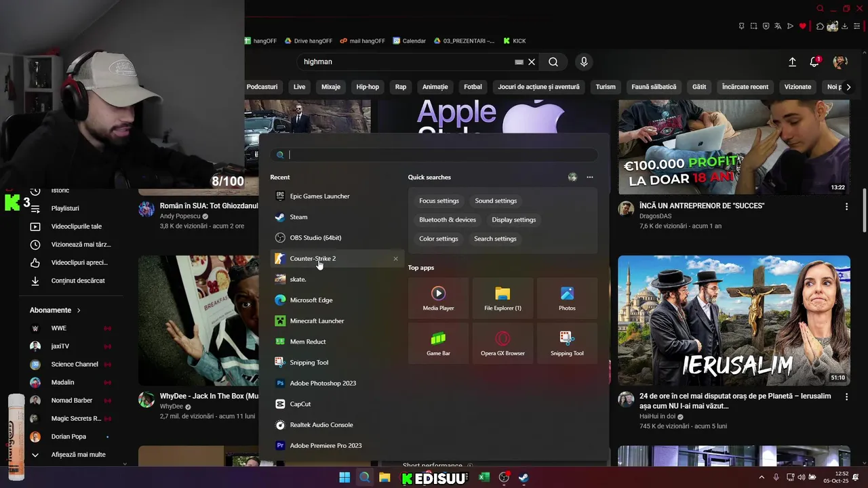Open the Drive hangOFF bookmark
Screen dimensions: 868x488
coord(309,41)
